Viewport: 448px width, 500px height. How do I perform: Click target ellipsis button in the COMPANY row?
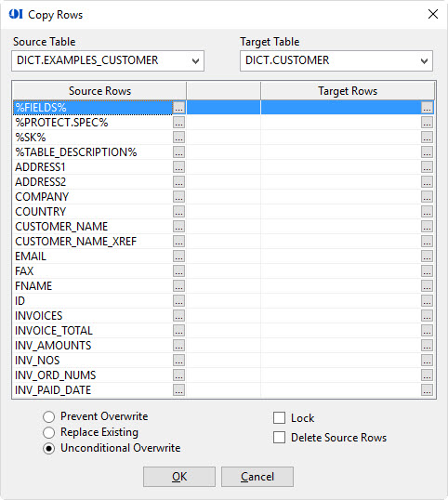[427, 197]
